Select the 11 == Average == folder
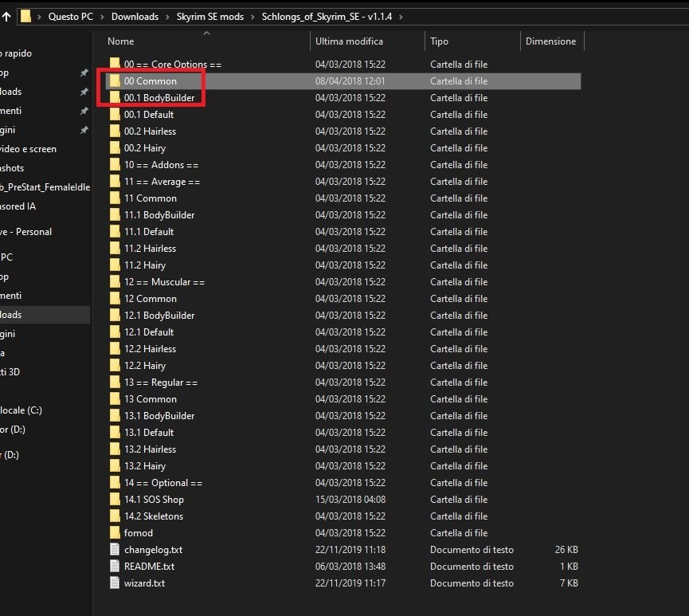Screen dimensions: 689x616 162,181
